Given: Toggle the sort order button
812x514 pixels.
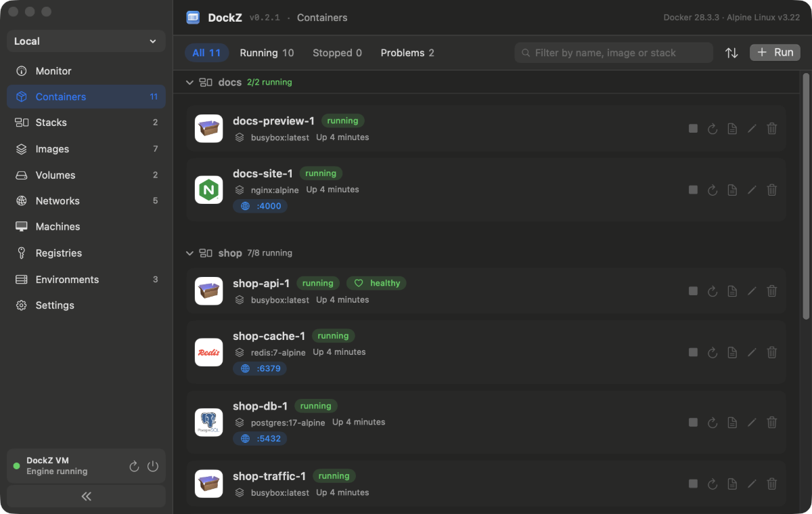Looking at the screenshot, I should [x=731, y=53].
